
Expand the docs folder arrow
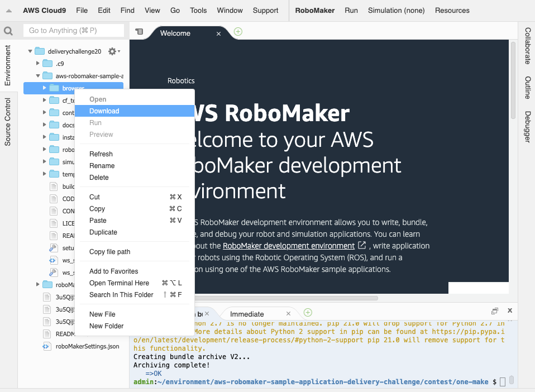pyautogui.click(x=44, y=125)
